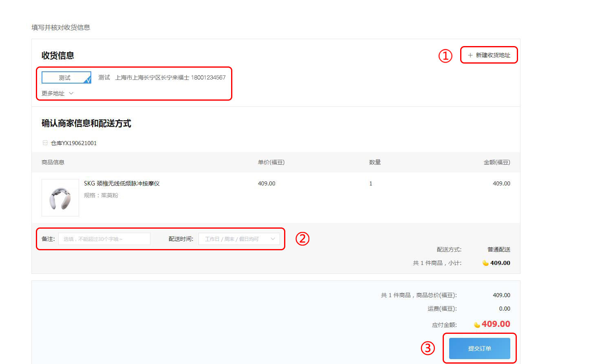Viewport: 591px width, 364px height.
Task: Click the arrow in the 配送时间 selector
Action: 273,239
